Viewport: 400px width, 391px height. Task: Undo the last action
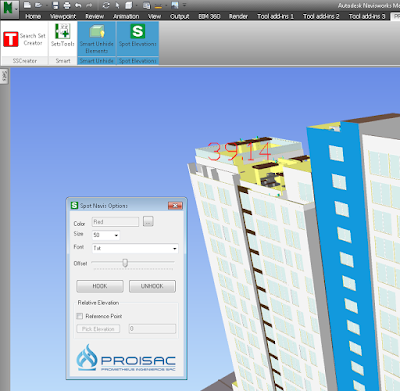coord(78,5)
